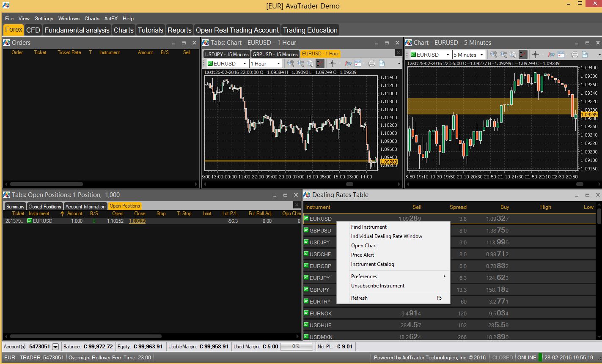The image size is (602, 364).
Task: Select Price Alert in the context menu
Action: coord(363,255)
